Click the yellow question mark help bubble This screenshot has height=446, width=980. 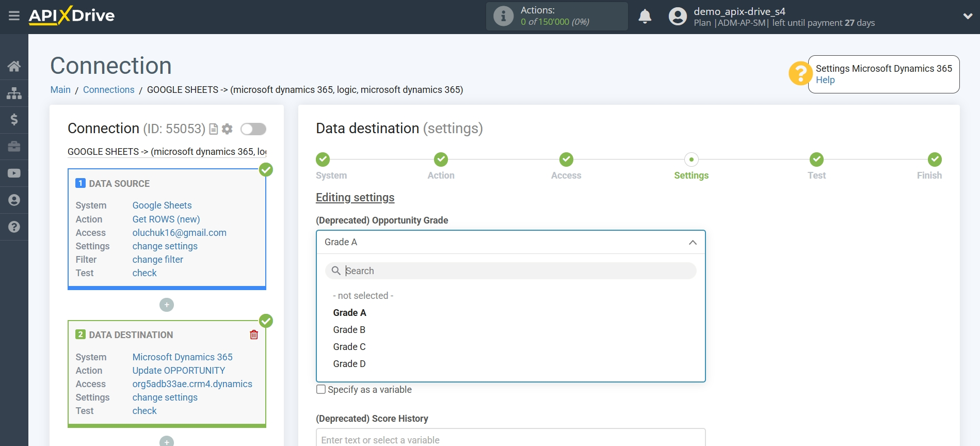click(800, 74)
